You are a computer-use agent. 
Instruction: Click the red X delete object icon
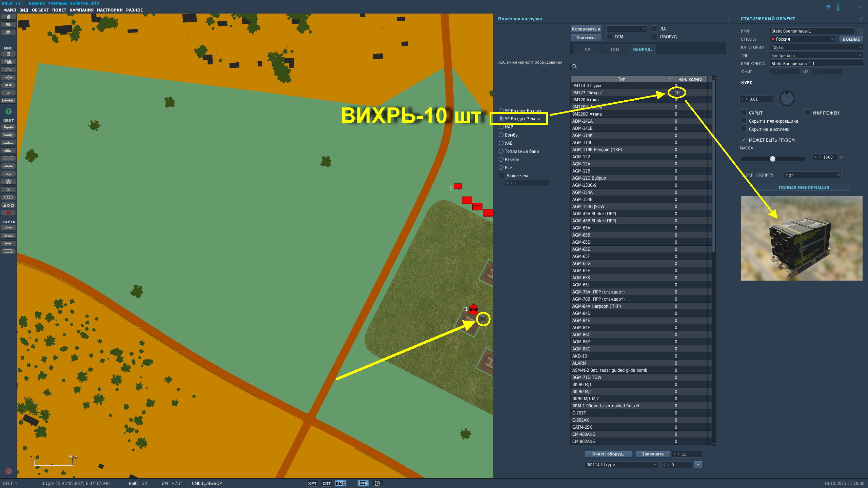8,213
